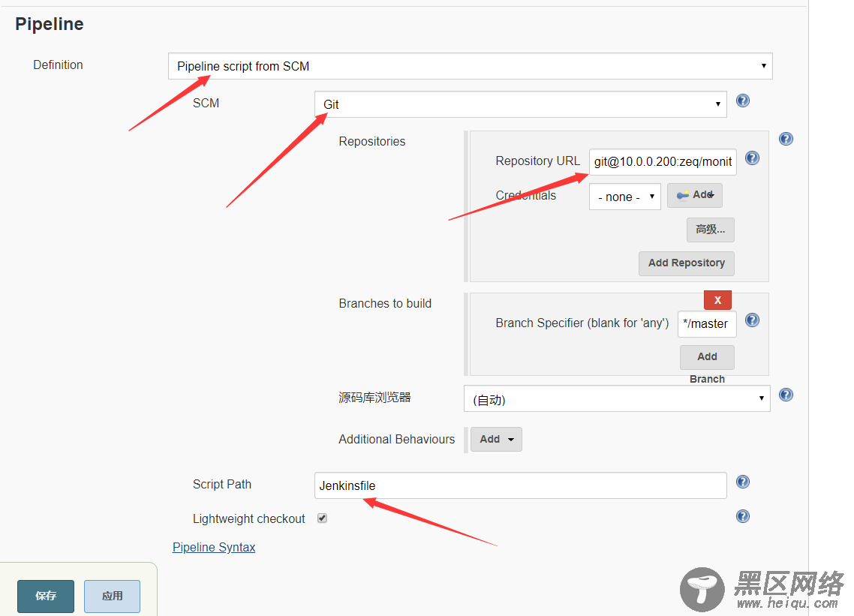Click the 高级... advanced button

tap(710, 230)
